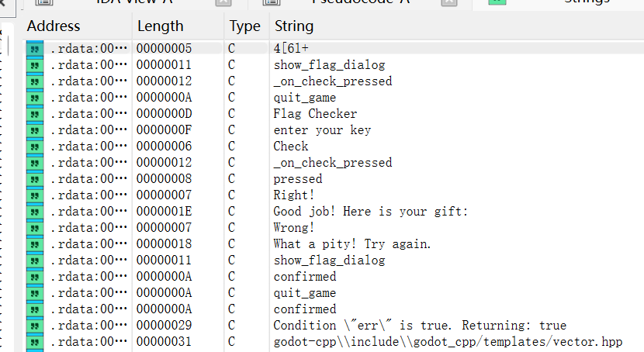
Task: Click the type "C" cell on the "Good job!" row
Action: [x=232, y=212]
